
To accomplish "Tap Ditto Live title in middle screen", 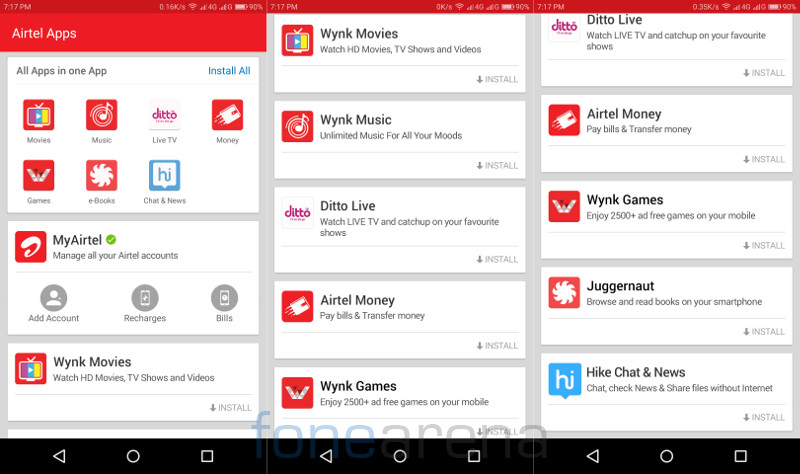I will coord(348,206).
